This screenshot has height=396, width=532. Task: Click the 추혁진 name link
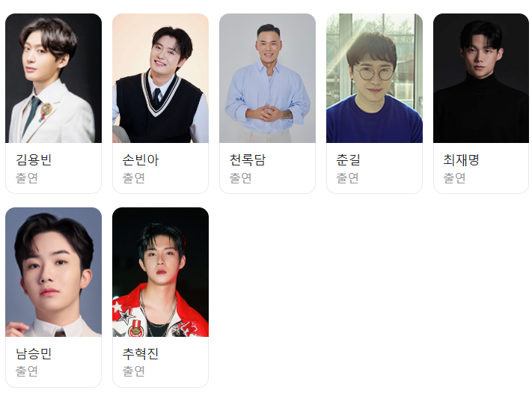[x=141, y=353]
